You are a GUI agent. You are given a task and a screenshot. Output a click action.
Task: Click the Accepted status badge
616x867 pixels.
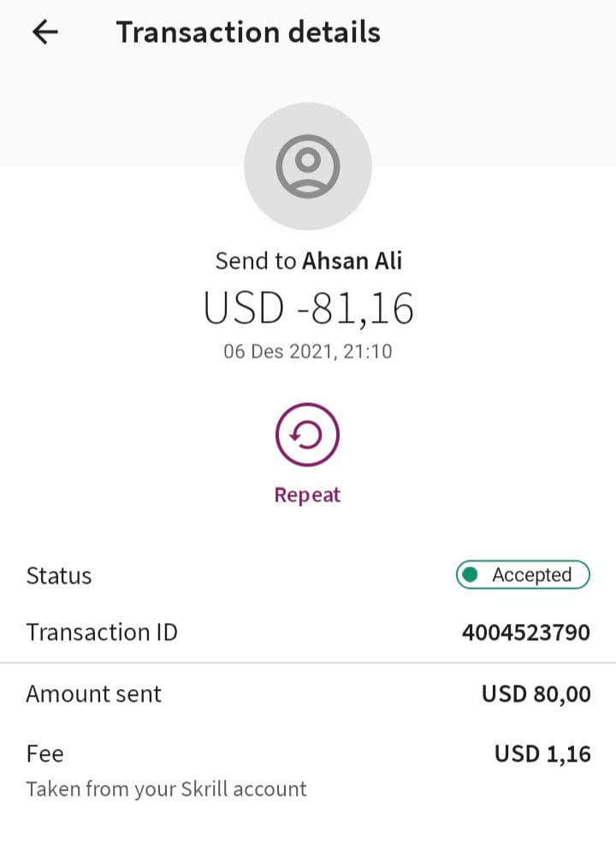pos(523,574)
